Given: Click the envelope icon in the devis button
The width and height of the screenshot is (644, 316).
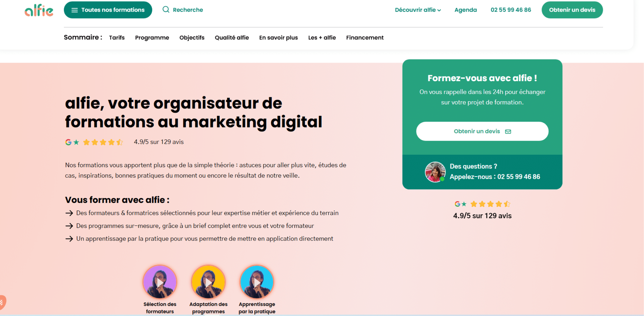Looking at the screenshot, I should (x=508, y=132).
